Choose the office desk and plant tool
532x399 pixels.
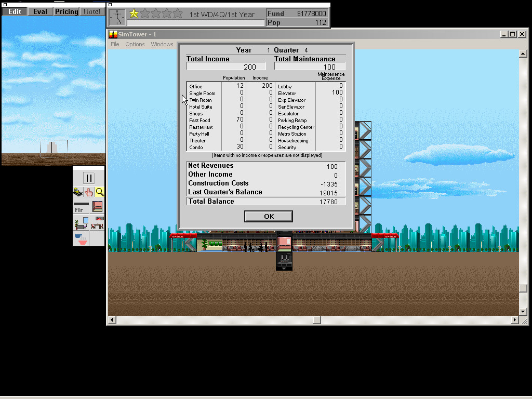pos(81,223)
